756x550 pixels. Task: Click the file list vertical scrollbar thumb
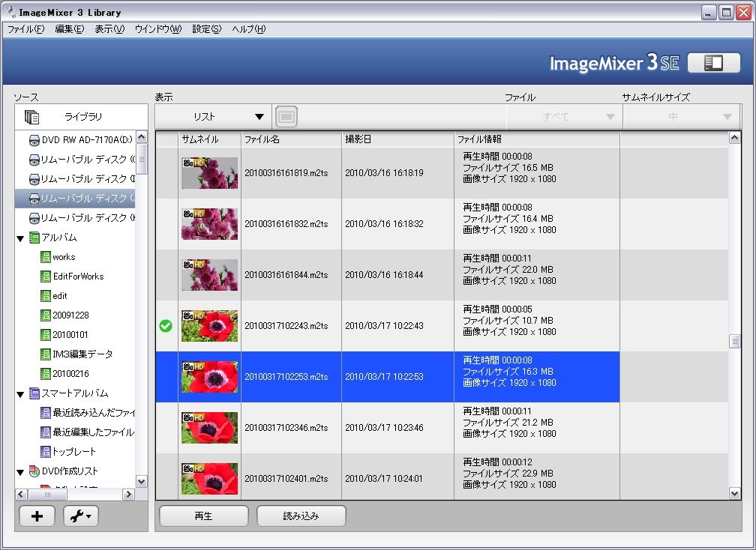point(734,342)
